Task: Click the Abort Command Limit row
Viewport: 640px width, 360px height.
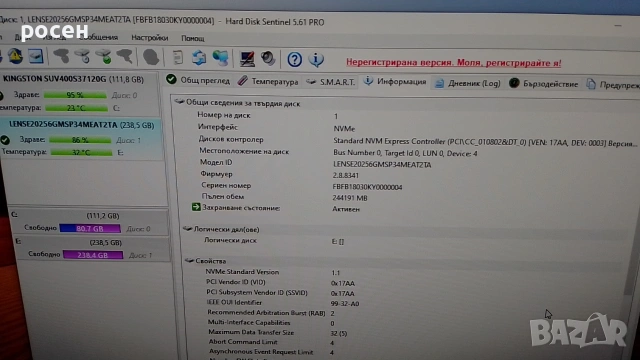Action: click(271, 342)
